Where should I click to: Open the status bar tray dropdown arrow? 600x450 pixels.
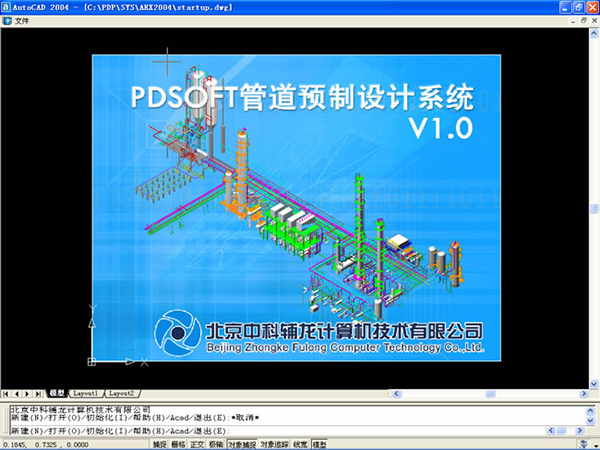[x=595, y=445]
